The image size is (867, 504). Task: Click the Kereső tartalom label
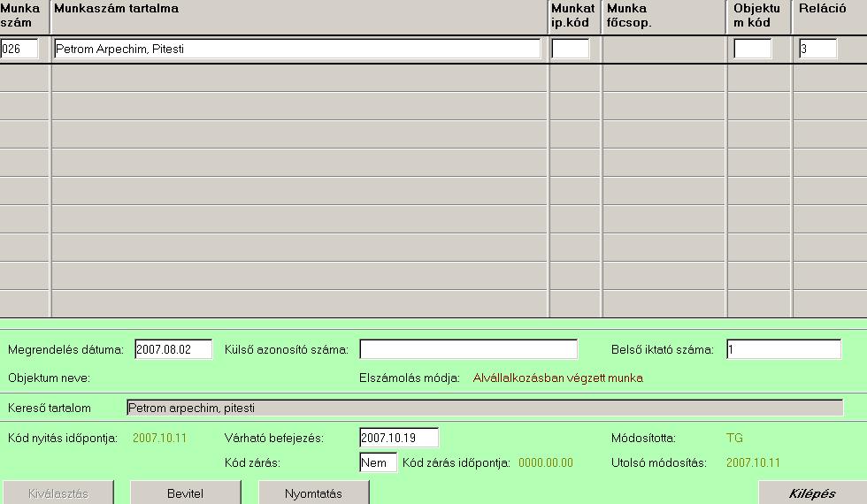point(50,408)
